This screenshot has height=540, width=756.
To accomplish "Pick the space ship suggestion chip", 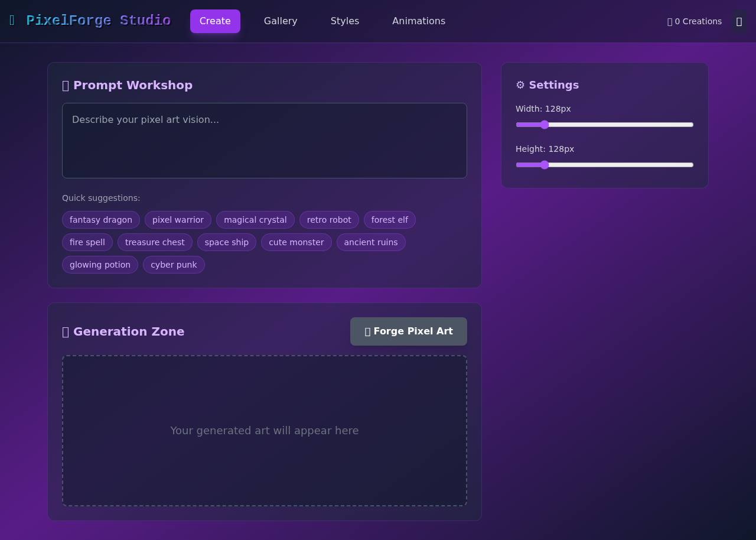I will tap(227, 242).
